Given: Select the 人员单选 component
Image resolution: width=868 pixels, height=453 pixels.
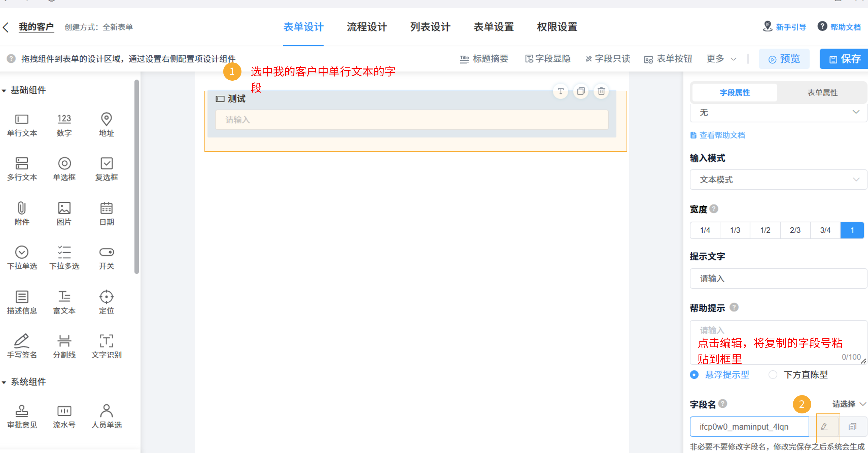Looking at the screenshot, I should tap(107, 416).
